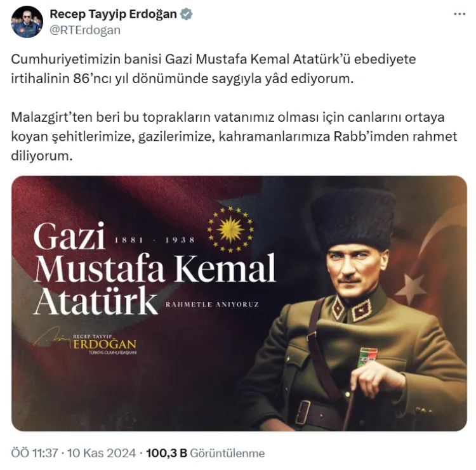Click the tweet's first paragraph text
The image size is (476, 470).
click(x=213, y=69)
